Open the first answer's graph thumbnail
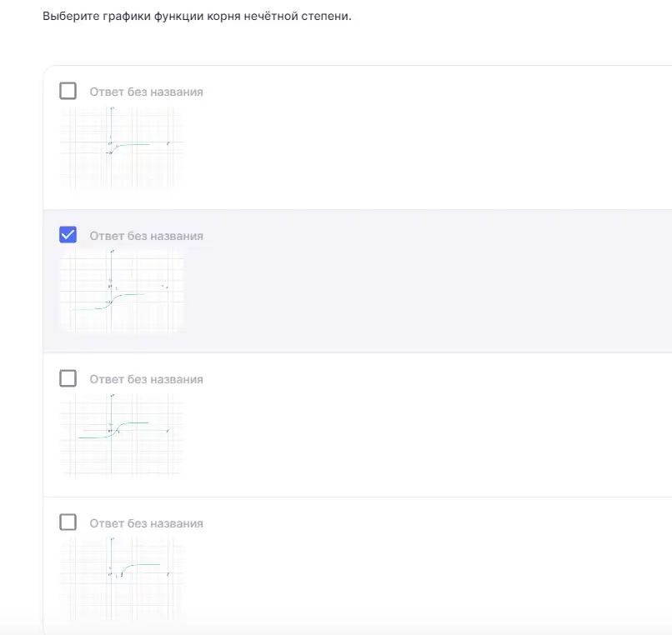 121,147
